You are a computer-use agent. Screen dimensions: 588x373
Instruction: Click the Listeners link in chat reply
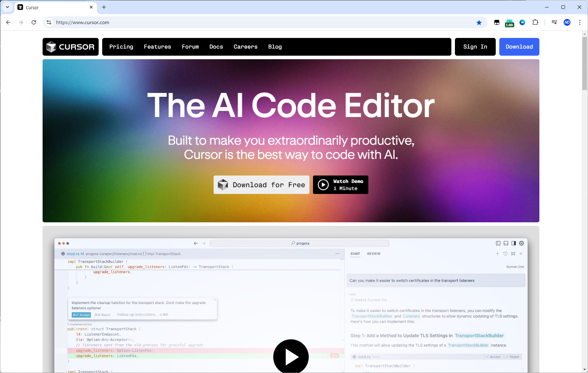pyautogui.click(x=412, y=316)
